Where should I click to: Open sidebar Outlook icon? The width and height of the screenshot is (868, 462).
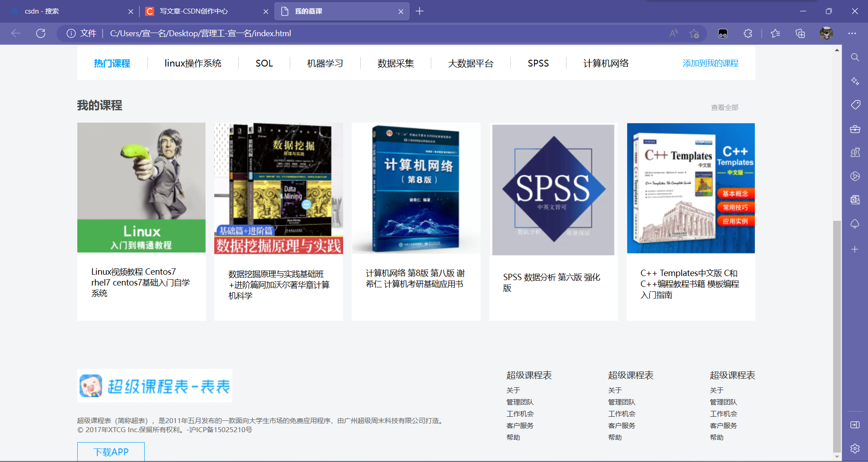pyautogui.click(x=855, y=200)
